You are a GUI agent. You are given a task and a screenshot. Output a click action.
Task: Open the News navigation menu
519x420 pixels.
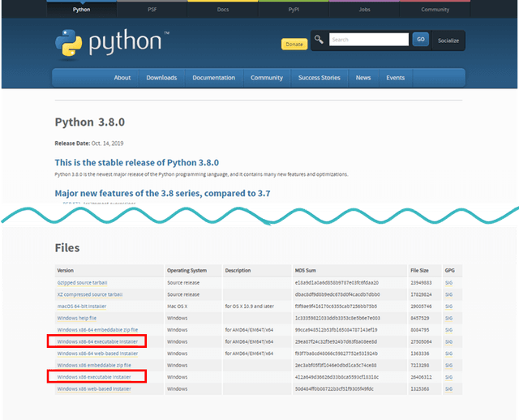(363, 78)
